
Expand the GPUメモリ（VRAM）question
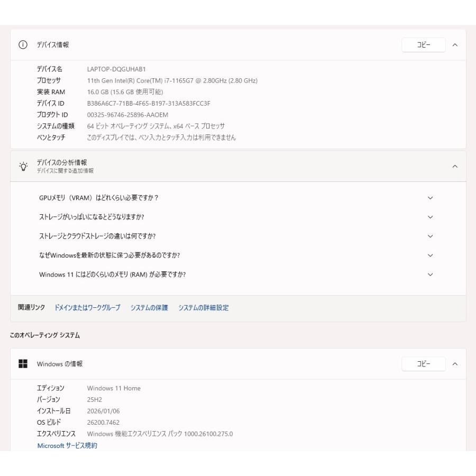(431, 198)
